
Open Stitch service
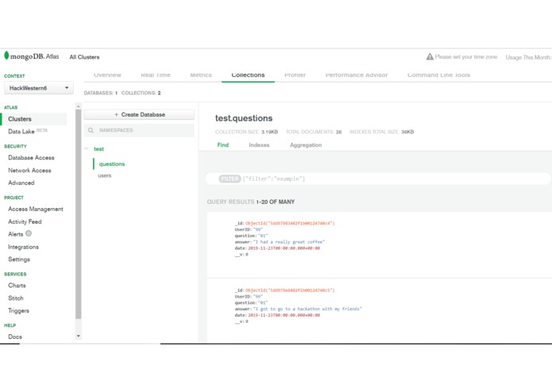coord(16,298)
